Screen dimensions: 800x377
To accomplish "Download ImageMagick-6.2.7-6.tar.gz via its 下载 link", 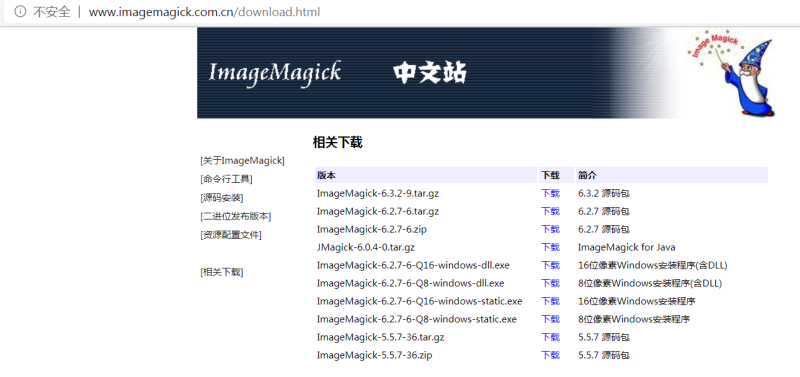I will 551,211.
